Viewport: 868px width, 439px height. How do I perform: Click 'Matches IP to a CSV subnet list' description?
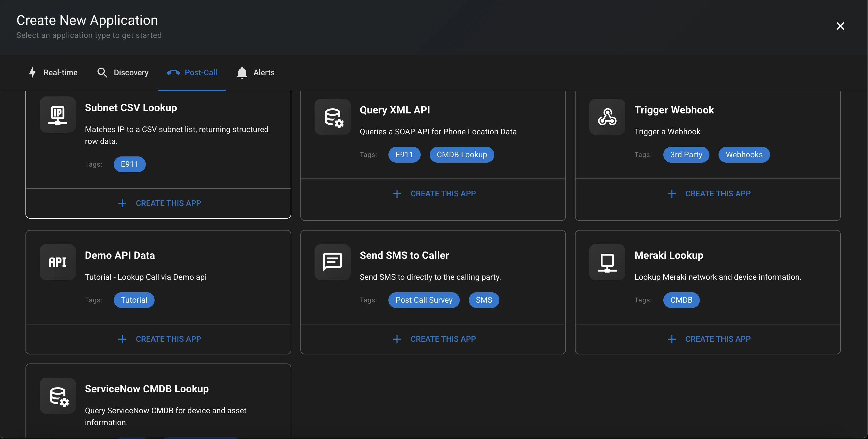coord(177,135)
